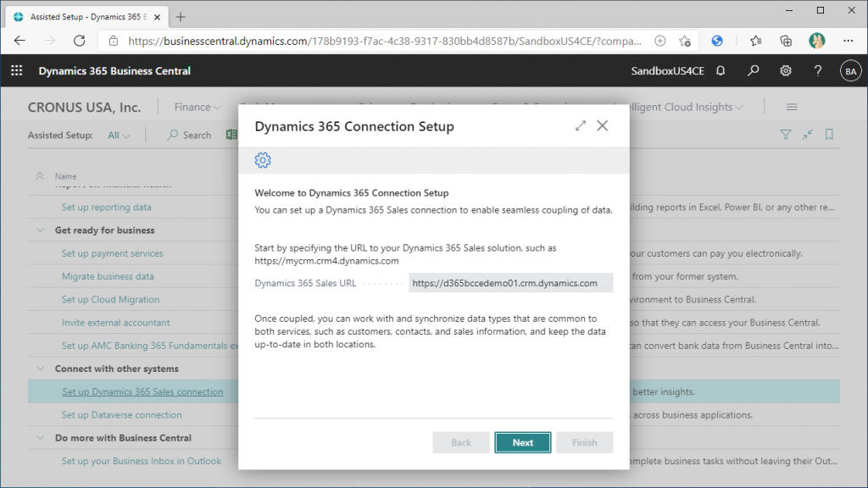Click the disabled Finish button
Image resolution: width=868 pixels, height=488 pixels.
coord(585,442)
